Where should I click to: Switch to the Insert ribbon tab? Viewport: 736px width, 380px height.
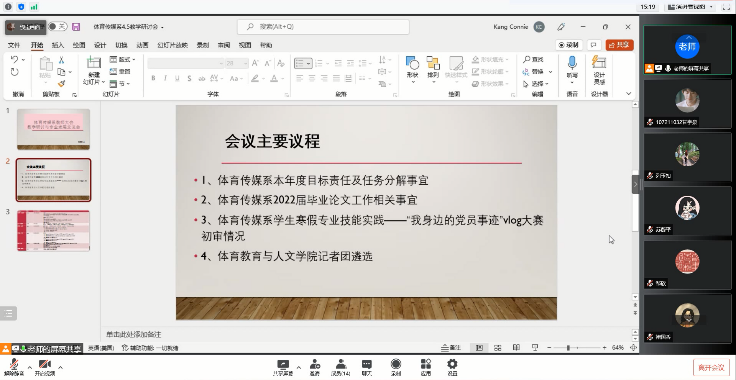[x=58, y=45]
